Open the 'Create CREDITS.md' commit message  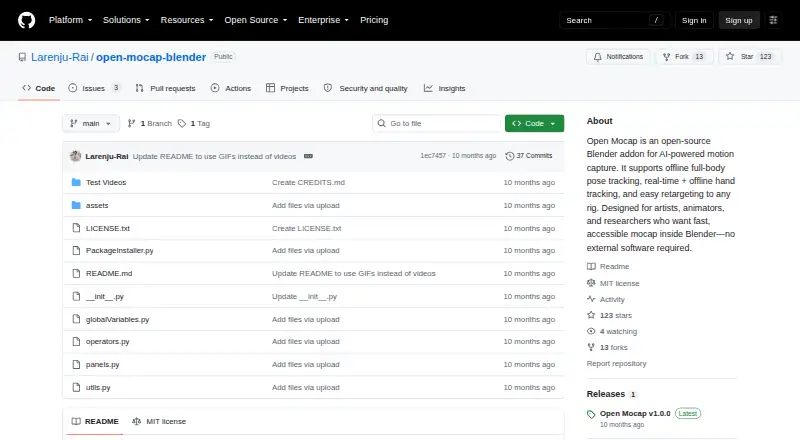pyautogui.click(x=308, y=182)
